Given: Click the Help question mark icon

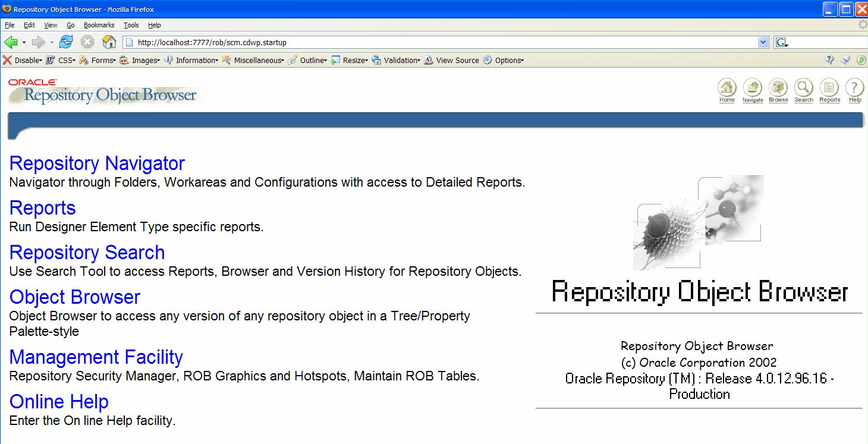Looking at the screenshot, I should (x=854, y=88).
